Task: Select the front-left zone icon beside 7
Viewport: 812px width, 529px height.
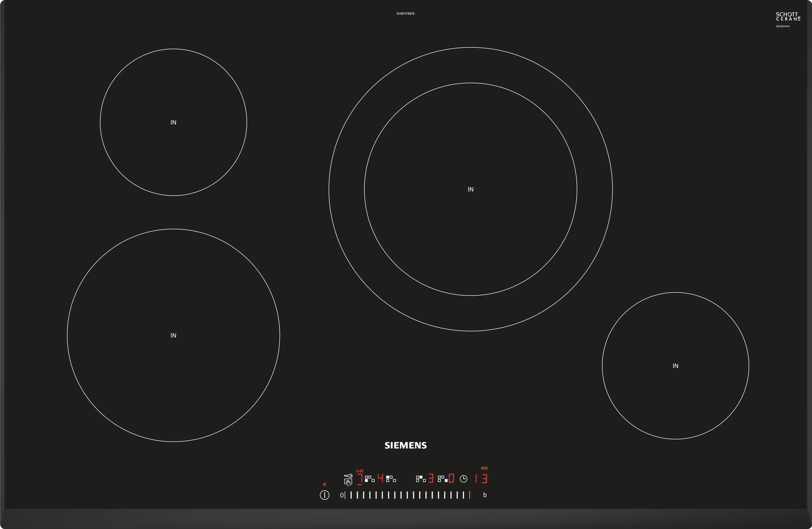Action: point(369,478)
